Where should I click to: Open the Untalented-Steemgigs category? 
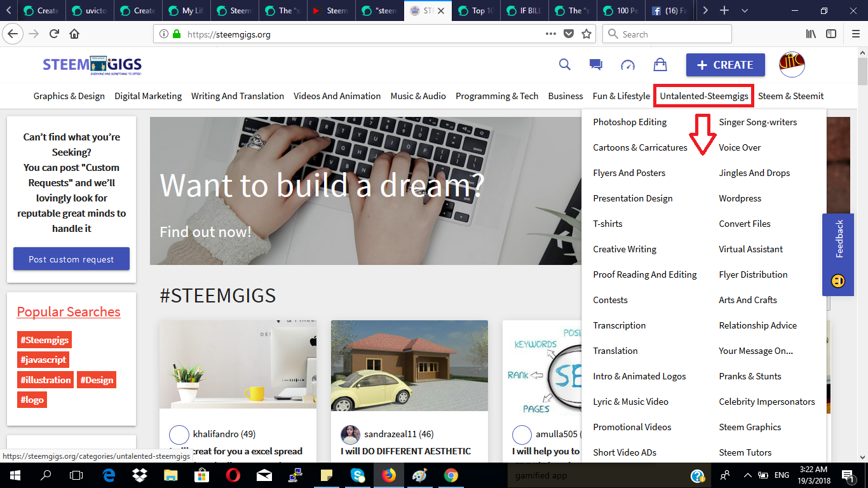[704, 96]
